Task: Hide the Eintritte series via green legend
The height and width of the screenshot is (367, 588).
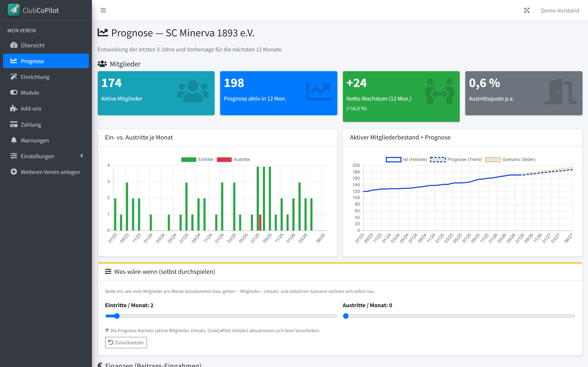Action: (197, 159)
